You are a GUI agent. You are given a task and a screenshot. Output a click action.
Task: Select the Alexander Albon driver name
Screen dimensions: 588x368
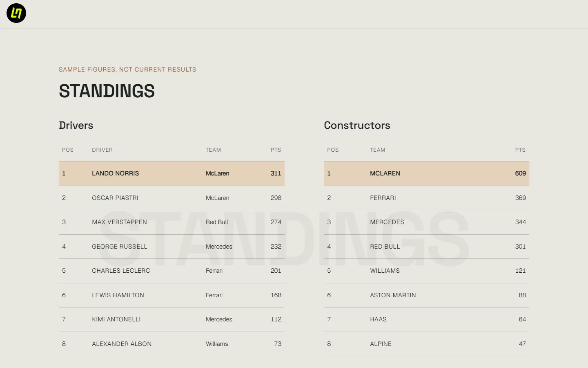tap(122, 344)
